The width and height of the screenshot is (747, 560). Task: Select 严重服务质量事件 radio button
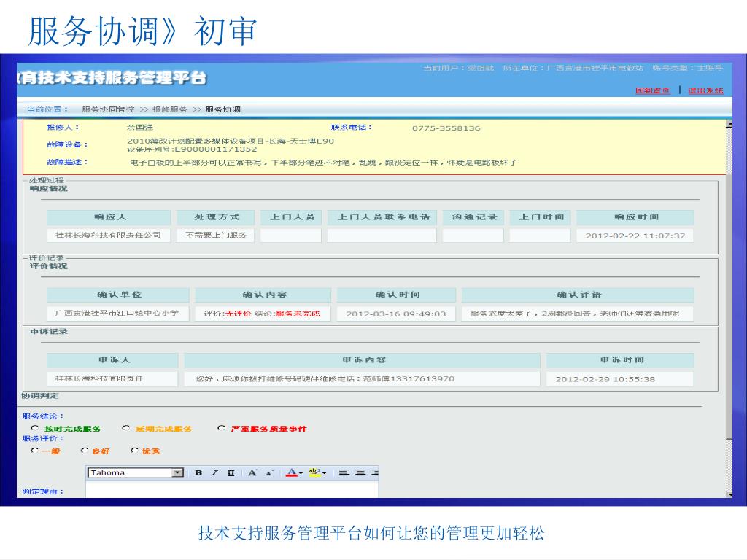(x=221, y=428)
